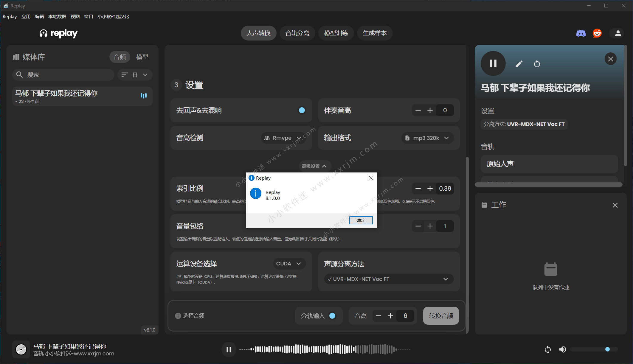Switch to 模型训练 tab

click(x=336, y=33)
